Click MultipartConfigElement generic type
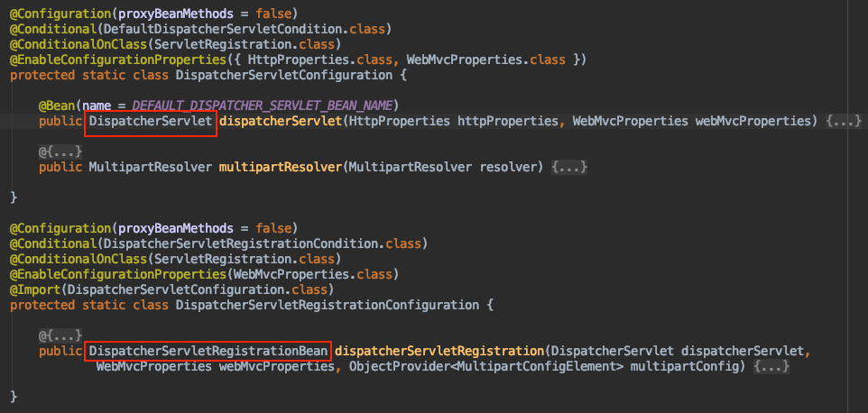 coord(537,366)
